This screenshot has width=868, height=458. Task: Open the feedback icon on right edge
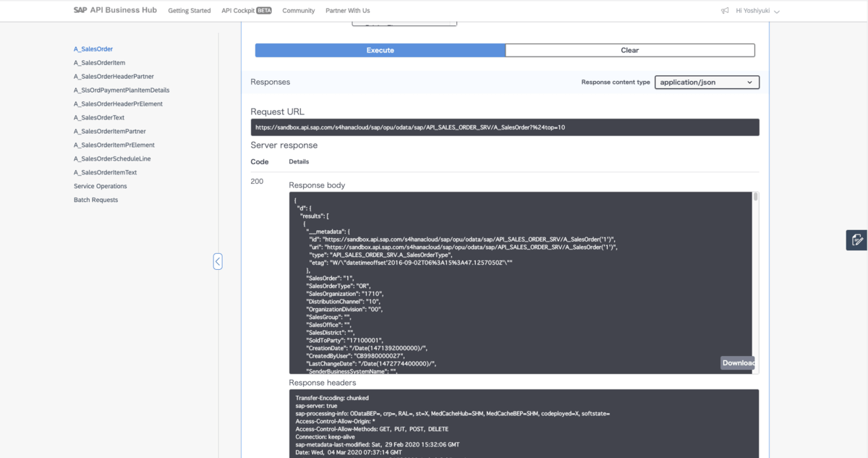[857, 240]
